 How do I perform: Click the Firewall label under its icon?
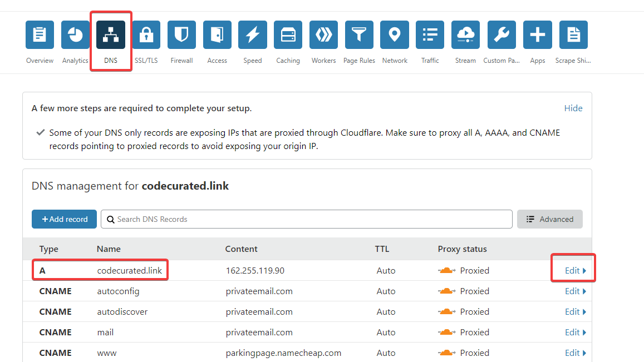coord(181,60)
